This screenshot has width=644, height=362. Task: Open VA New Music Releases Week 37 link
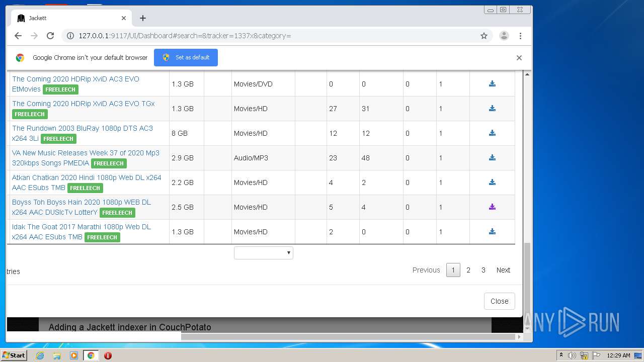(86, 158)
